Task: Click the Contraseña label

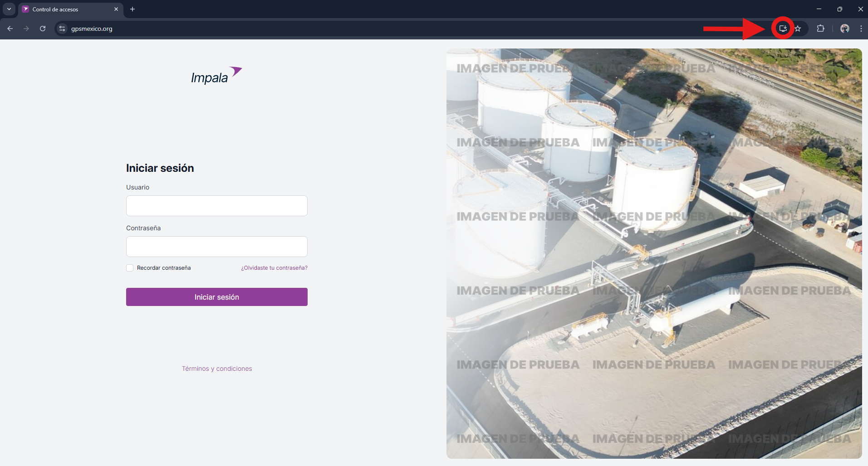Action: click(x=143, y=228)
